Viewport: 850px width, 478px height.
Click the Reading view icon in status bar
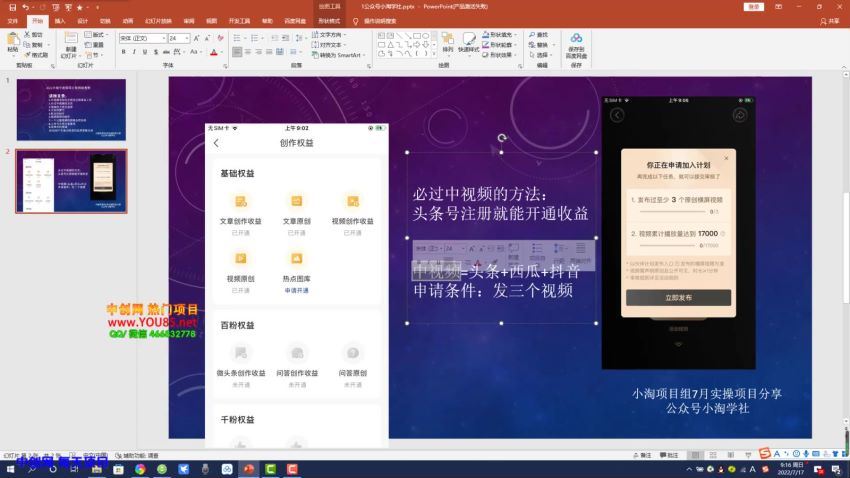(731, 455)
